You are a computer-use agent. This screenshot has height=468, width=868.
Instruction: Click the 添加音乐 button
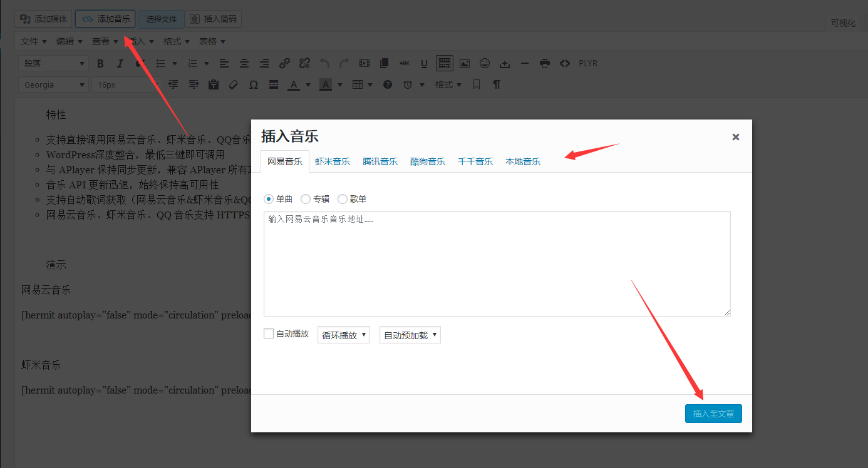point(106,19)
